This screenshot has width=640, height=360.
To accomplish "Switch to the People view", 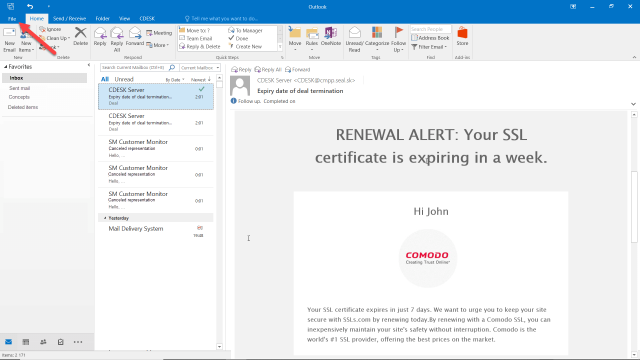I will click(x=43, y=342).
